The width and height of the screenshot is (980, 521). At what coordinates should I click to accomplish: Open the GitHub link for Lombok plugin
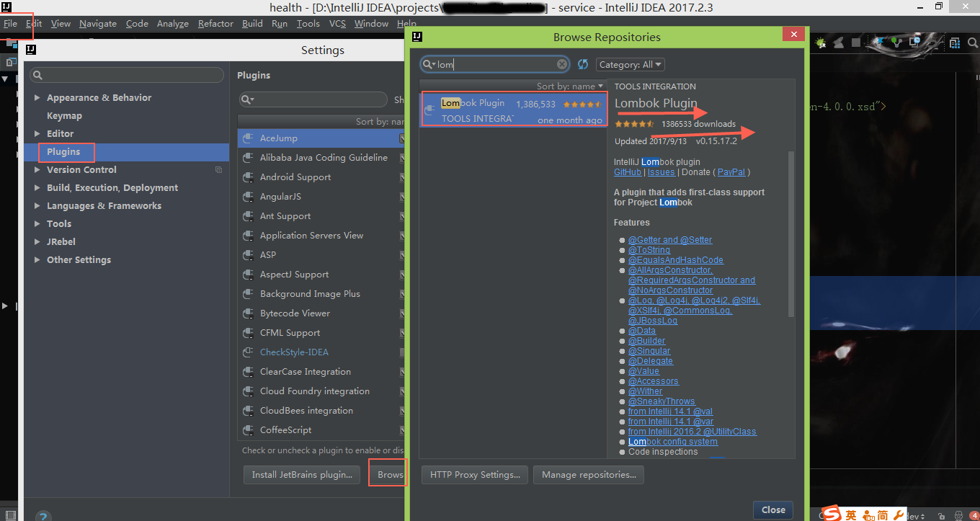tap(627, 172)
